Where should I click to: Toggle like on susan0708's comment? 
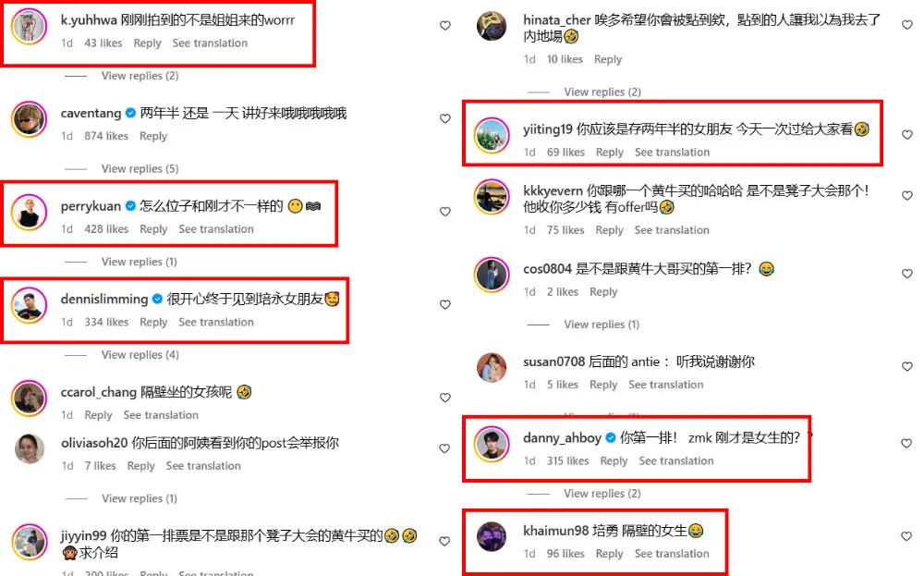click(907, 367)
